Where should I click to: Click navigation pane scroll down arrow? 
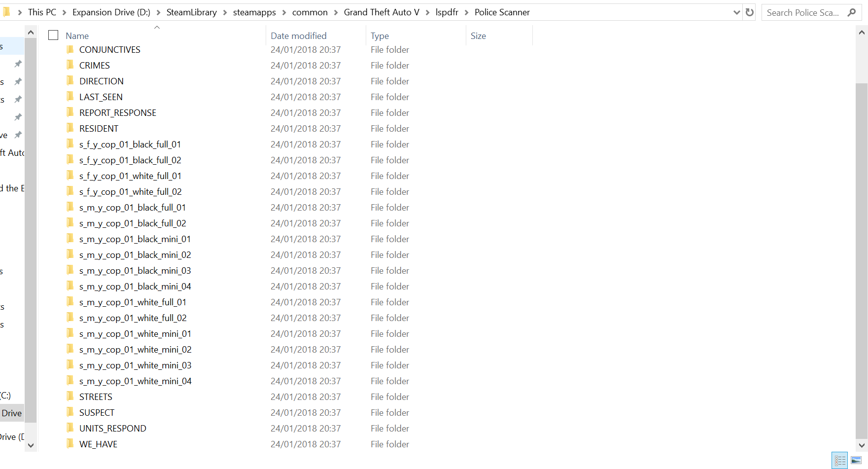pos(31,445)
